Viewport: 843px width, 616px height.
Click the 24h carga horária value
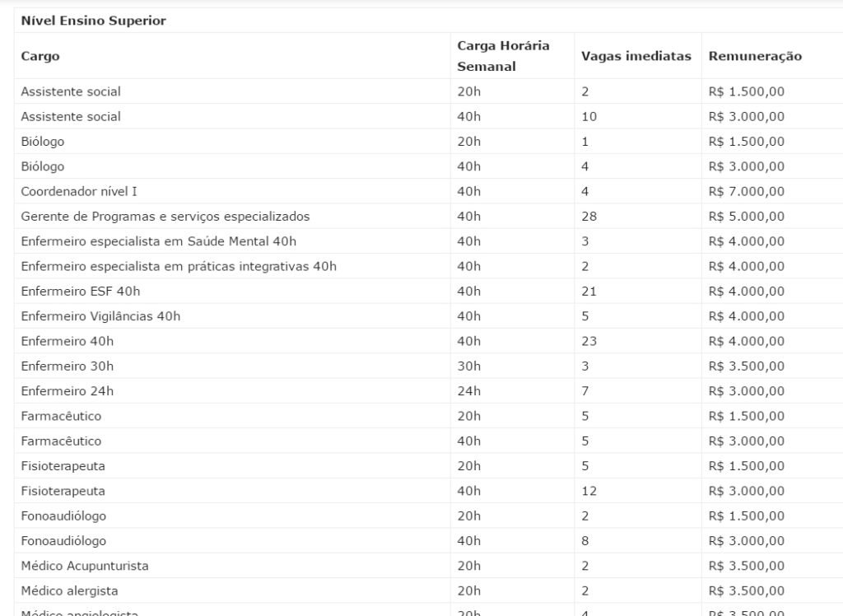click(468, 391)
